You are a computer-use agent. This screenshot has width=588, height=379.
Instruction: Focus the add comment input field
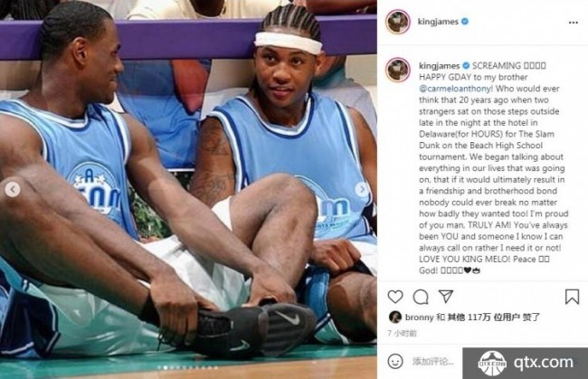pos(437,362)
